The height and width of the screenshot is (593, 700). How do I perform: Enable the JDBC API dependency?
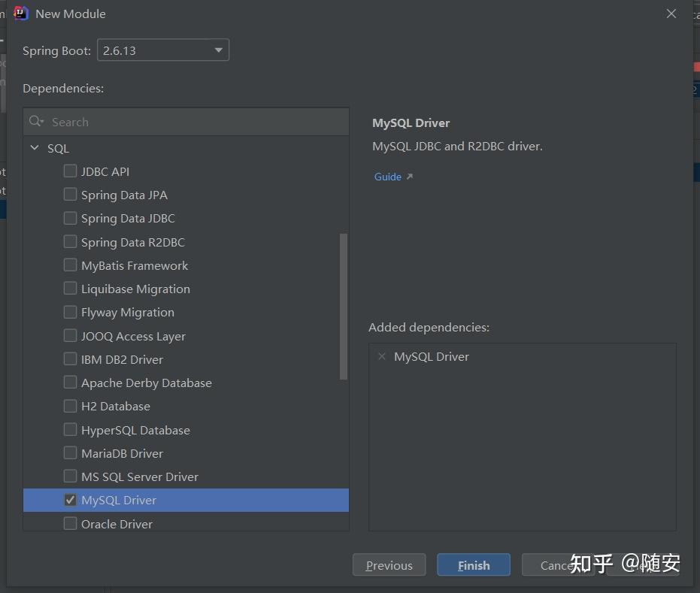(x=70, y=171)
